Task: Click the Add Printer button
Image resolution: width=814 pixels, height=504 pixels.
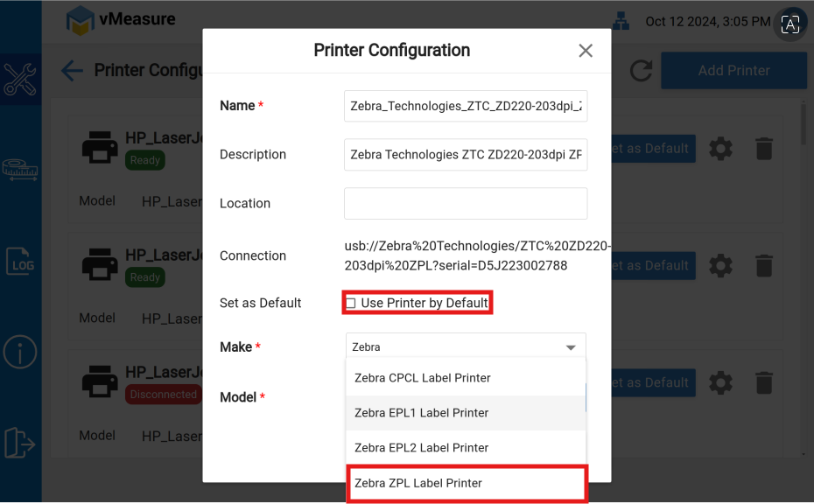Action: (733, 71)
